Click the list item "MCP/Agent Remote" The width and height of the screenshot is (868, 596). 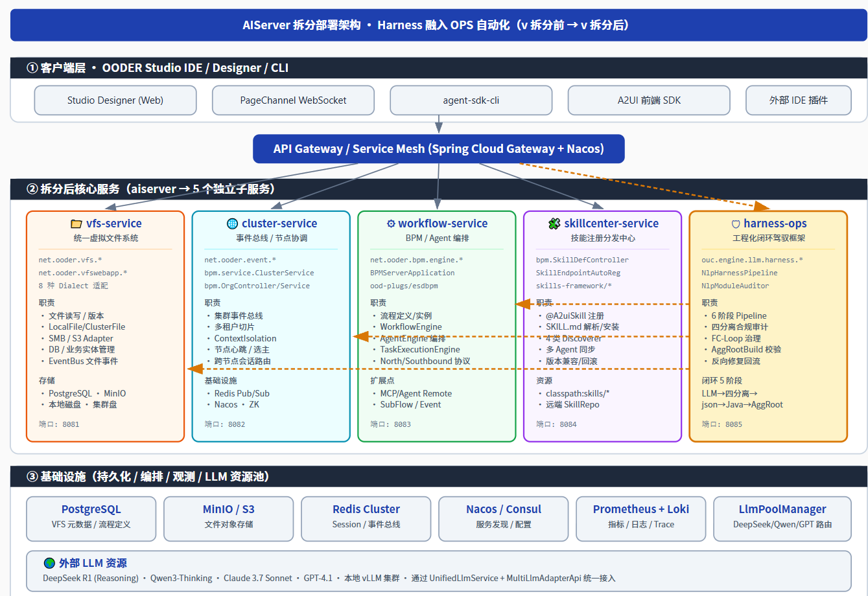[x=416, y=393]
